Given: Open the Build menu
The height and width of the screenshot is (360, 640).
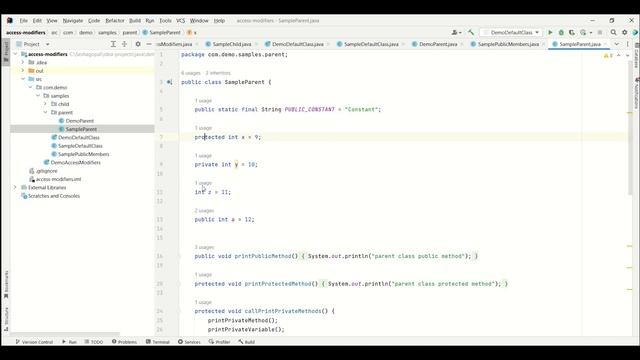Looking at the screenshot, I should tap(135, 20).
